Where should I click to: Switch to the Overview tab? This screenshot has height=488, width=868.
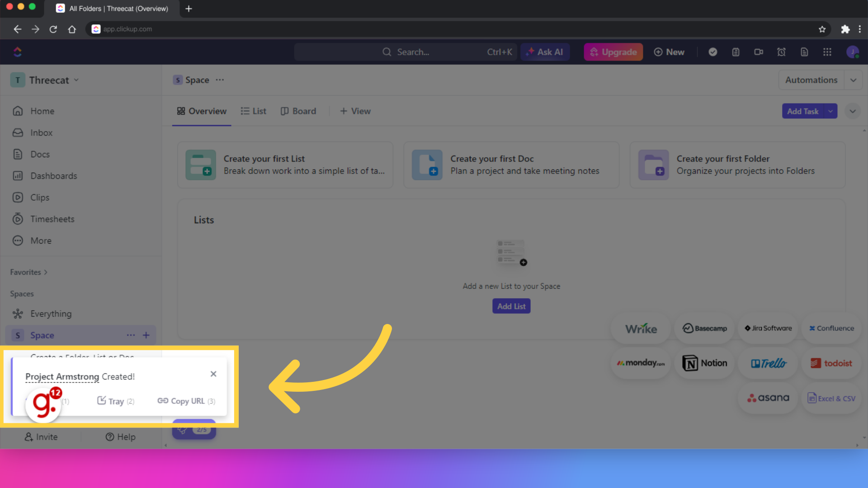pos(202,111)
